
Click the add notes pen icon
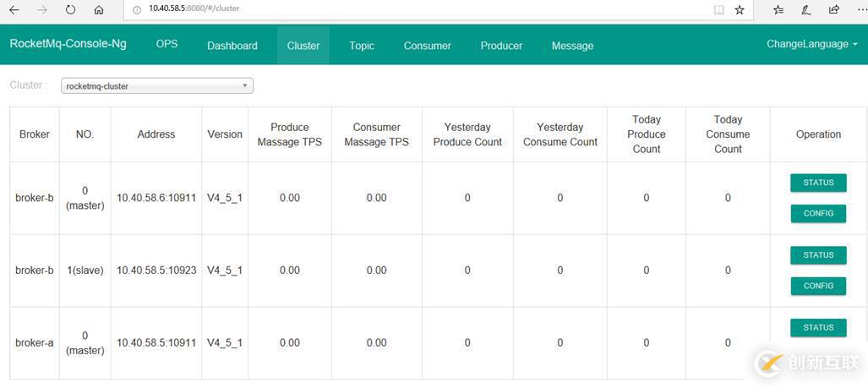pyautogui.click(x=807, y=9)
